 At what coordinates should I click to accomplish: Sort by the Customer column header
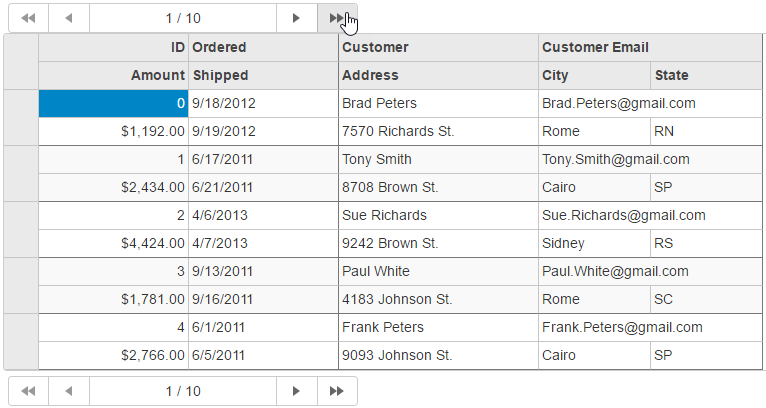click(x=438, y=47)
